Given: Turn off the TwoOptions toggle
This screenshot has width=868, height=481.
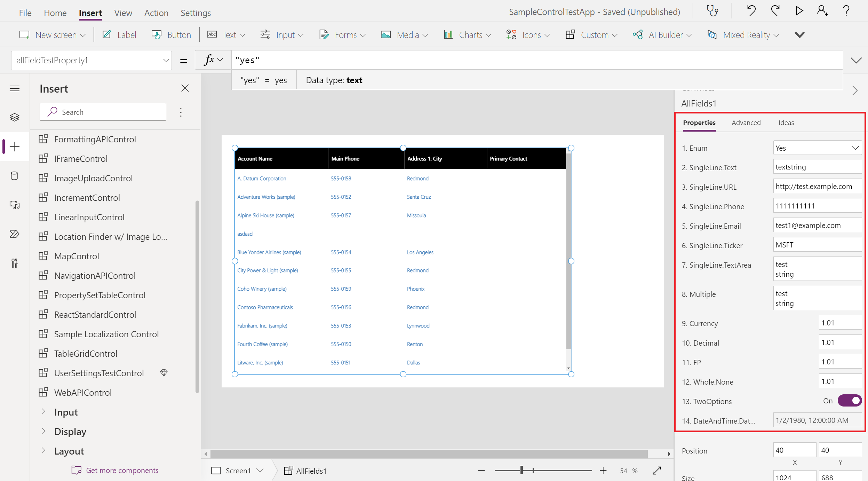Looking at the screenshot, I should 849,401.
